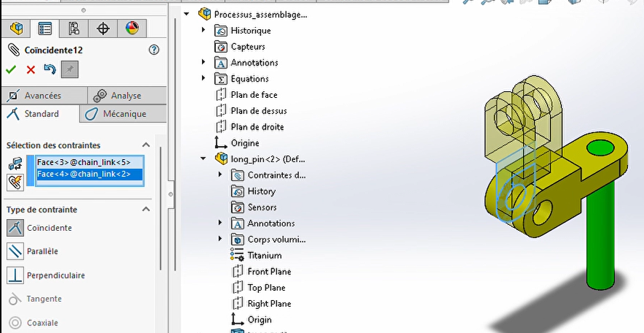Select the Capteurs tree item

coord(248,47)
